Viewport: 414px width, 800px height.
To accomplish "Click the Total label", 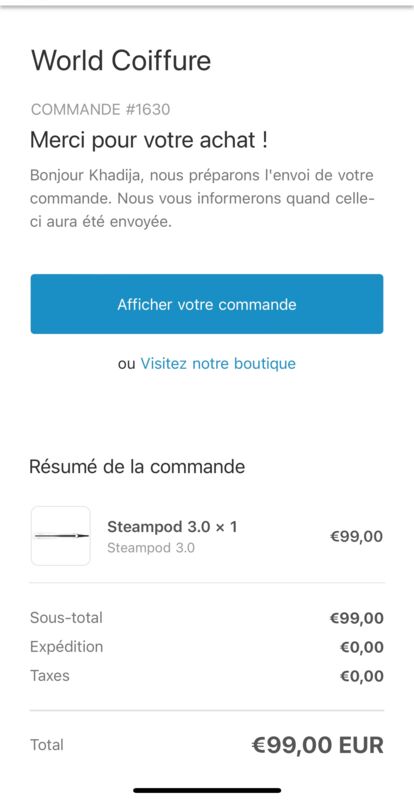I will coord(47,745).
